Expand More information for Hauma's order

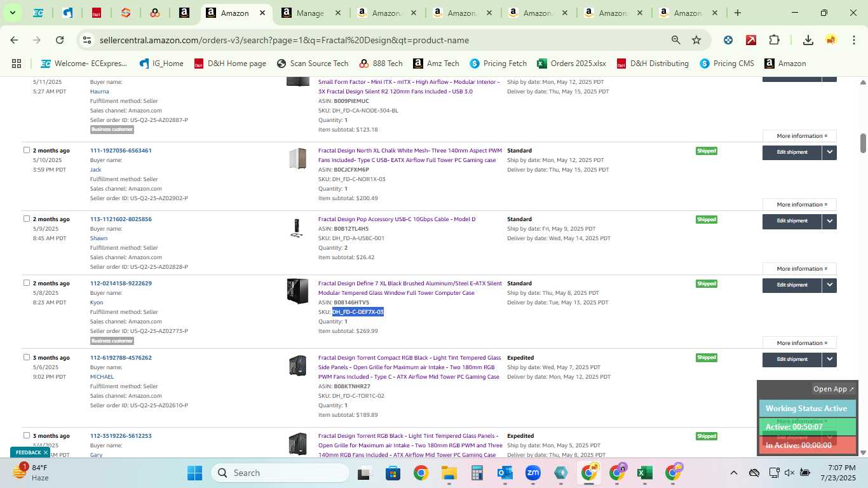click(799, 136)
